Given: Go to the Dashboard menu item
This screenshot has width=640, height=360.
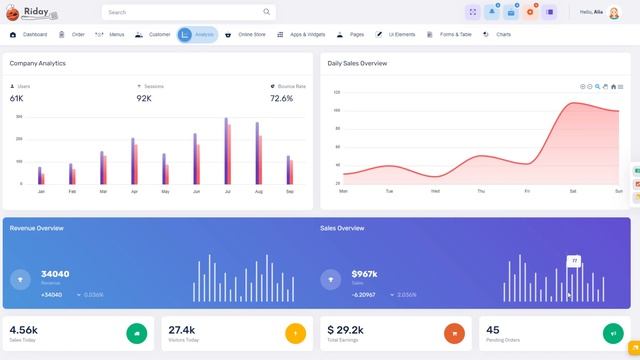Looking at the screenshot, I should (x=29, y=35).
